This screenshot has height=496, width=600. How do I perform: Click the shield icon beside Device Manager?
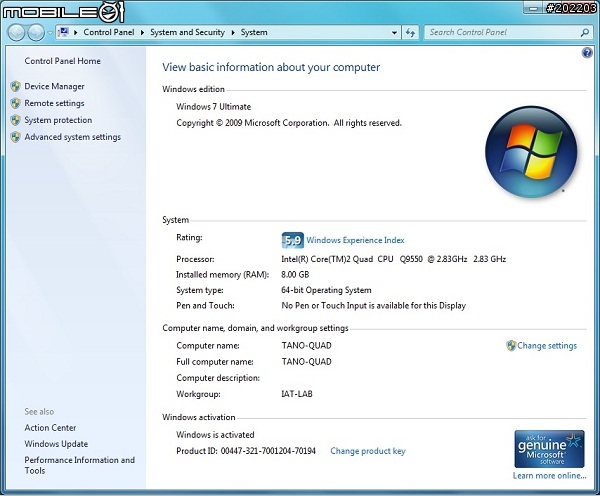coord(15,86)
